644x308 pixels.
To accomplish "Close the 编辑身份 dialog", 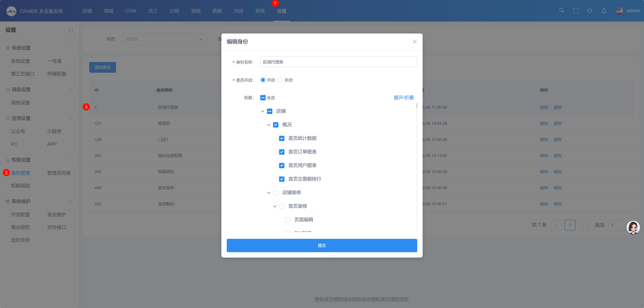I will [x=415, y=42].
